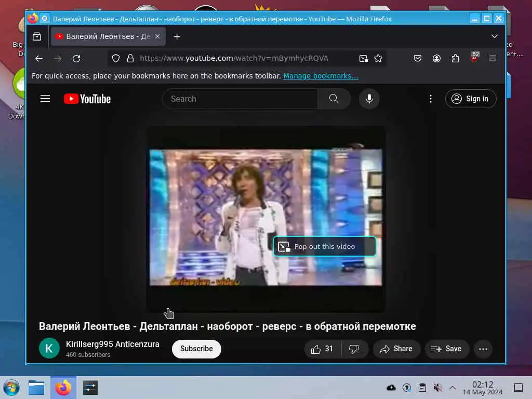Open the Manage bookmarks link

321,76
